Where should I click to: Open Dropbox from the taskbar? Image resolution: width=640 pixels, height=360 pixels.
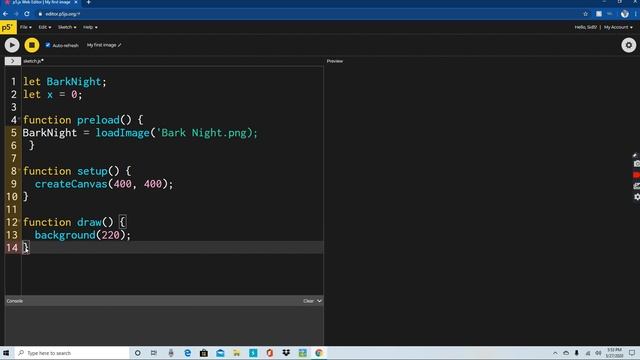pyautogui.click(x=286, y=353)
